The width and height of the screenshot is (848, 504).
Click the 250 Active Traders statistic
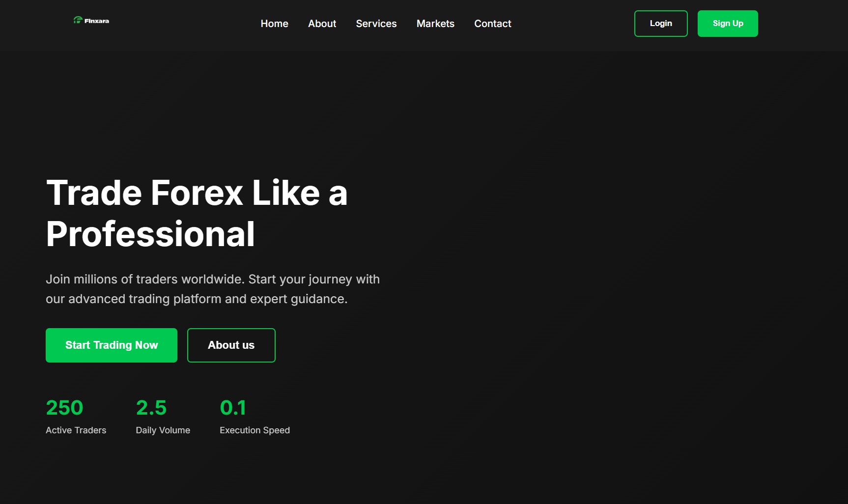point(64,407)
